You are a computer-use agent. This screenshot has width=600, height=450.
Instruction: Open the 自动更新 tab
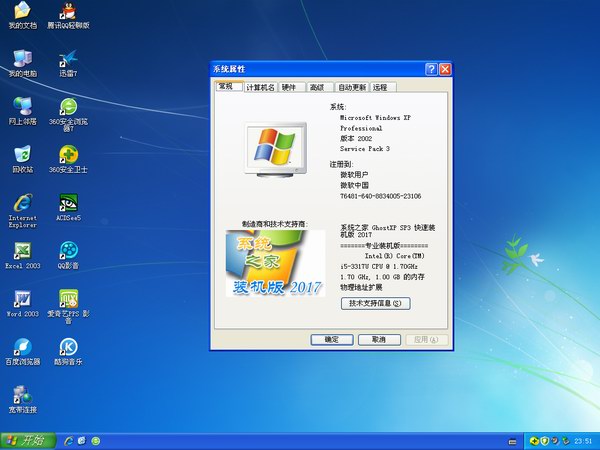click(352, 87)
